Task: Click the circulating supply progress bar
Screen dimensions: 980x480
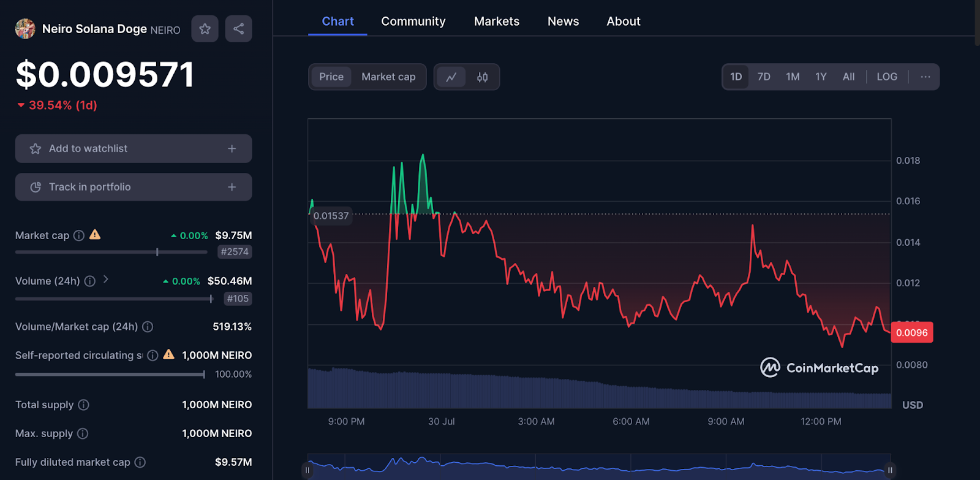Action: coord(110,374)
